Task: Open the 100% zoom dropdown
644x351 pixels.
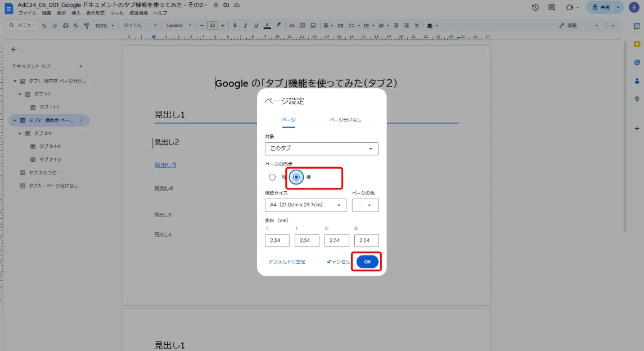Action: tap(104, 25)
